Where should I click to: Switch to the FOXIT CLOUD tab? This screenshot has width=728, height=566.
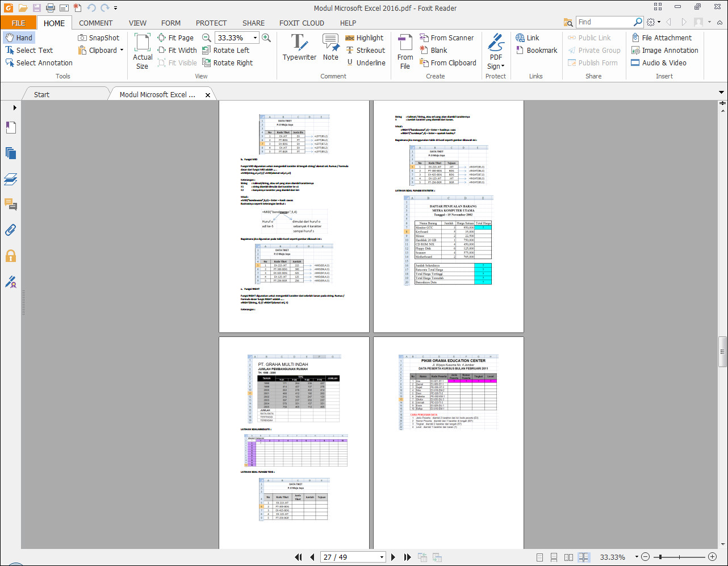(302, 23)
